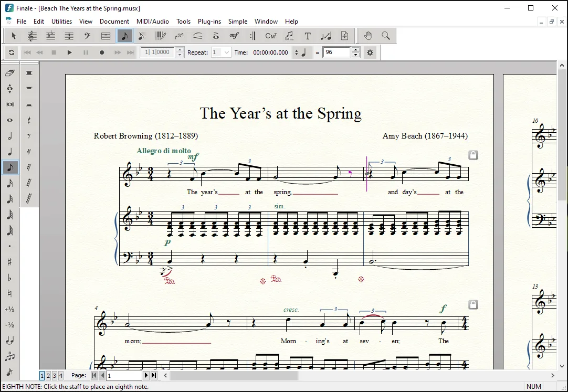This screenshot has height=392, width=568.
Task: Click the Pause playback button
Action: [86, 52]
